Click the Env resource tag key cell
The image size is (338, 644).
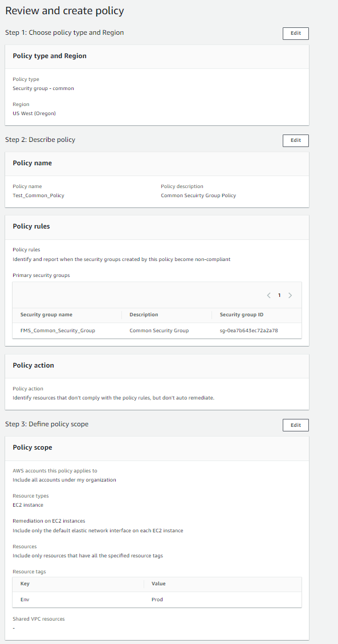[x=23, y=599]
